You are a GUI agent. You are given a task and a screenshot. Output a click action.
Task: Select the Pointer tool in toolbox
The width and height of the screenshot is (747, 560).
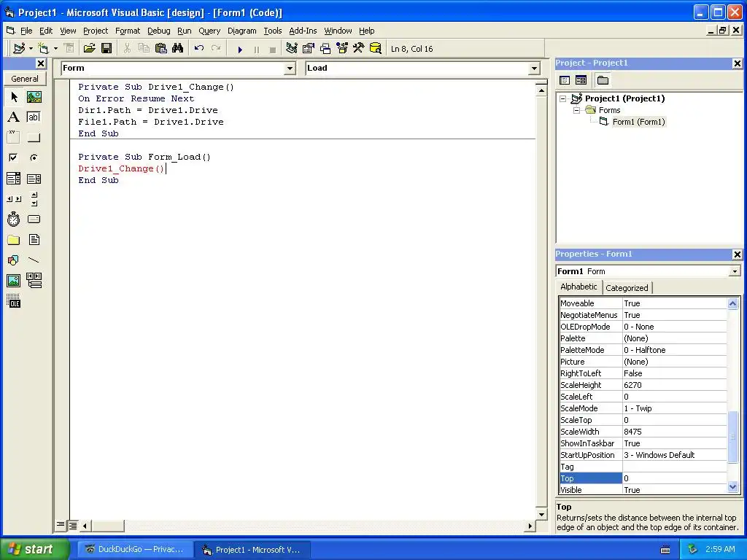[x=13, y=97]
